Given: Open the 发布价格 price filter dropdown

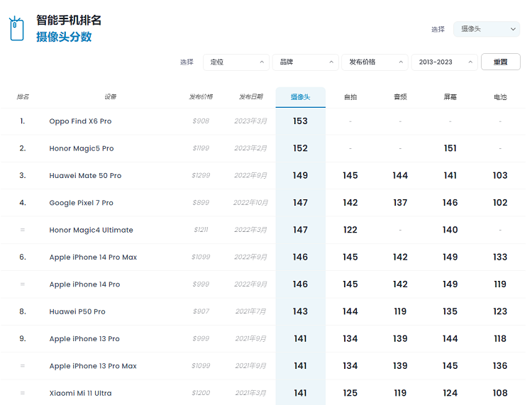Looking at the screenshot, I should pos(375,62).
